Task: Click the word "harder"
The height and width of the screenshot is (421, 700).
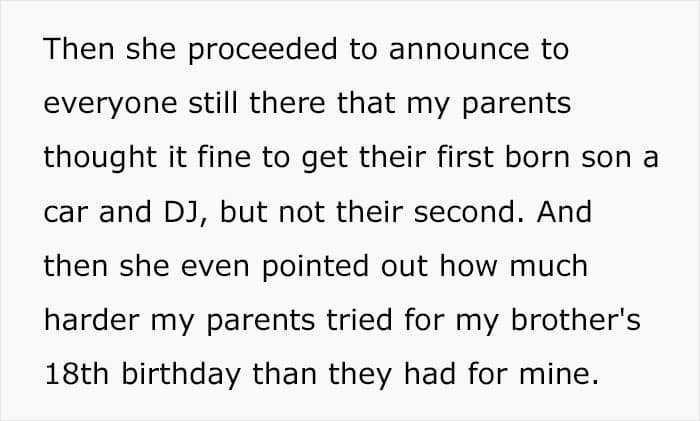Action: tap(92, 321)
